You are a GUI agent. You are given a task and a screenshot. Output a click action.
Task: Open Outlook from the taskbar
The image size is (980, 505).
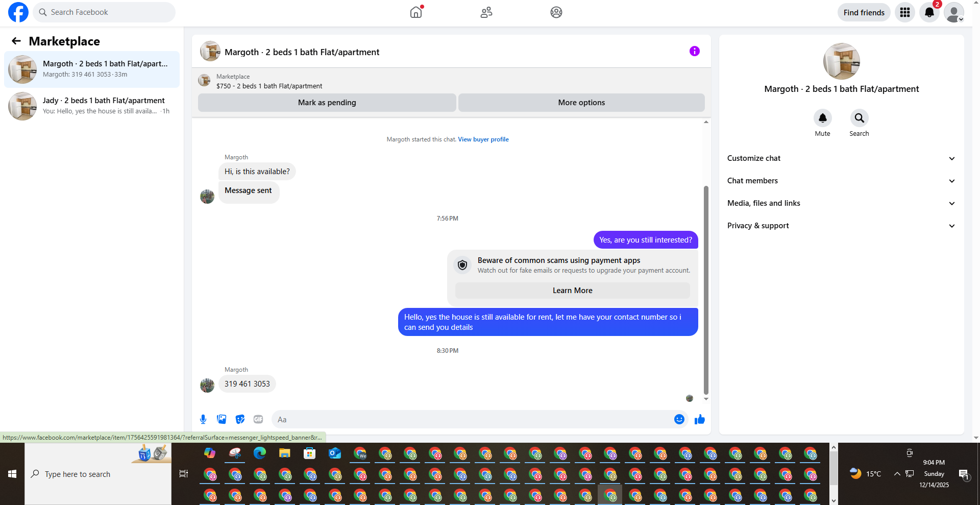pos(334,453)
